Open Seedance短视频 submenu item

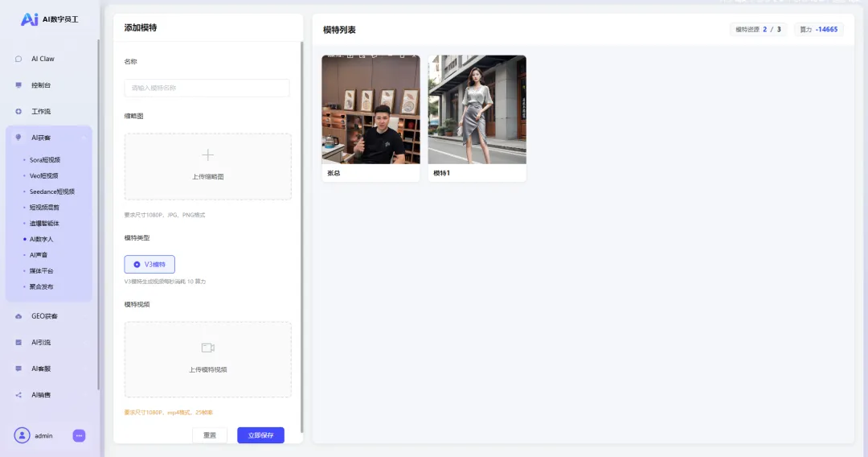coord(52,191)
